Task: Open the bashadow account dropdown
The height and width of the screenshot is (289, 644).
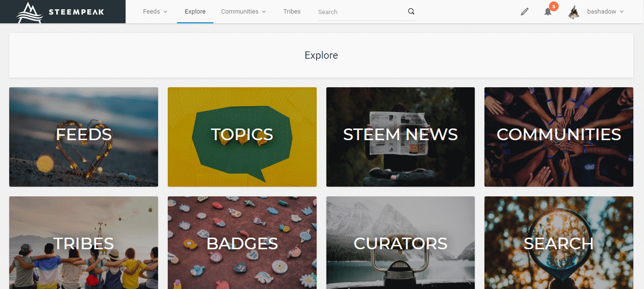Action: point(605,12)
